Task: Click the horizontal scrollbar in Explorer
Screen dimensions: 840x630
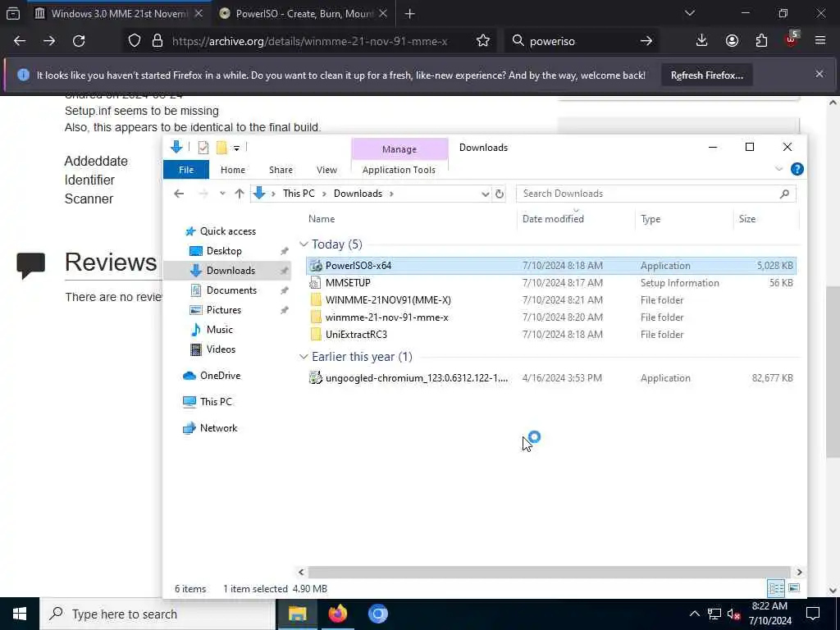Action: click(x=549, y=572)
